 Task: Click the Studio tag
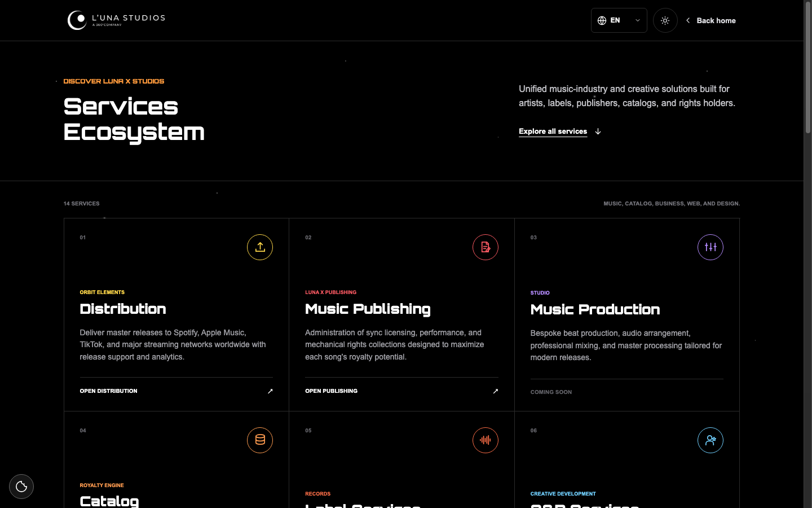(x=540, y=293)
